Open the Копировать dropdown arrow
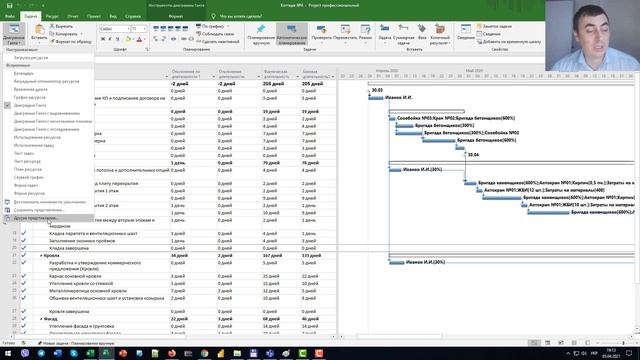Screen dimensions: 640x360 tap(81, 34)
